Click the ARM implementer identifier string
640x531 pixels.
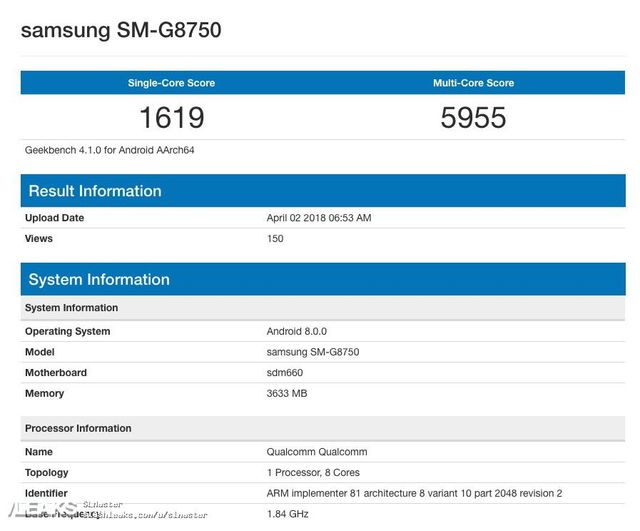click(414, 493)
